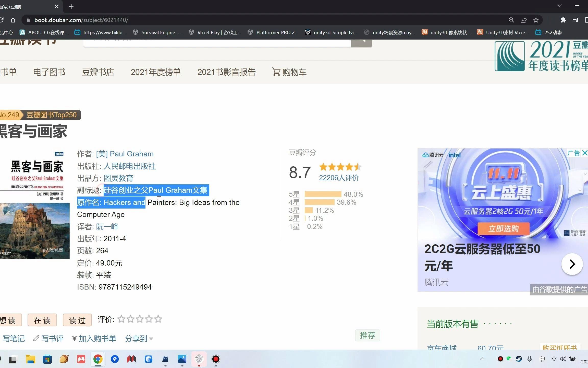The width and height of the screenshot is (588, 368).
Task: Mark book as 读过
Action: pyautogui.click(x=77, y=320)
